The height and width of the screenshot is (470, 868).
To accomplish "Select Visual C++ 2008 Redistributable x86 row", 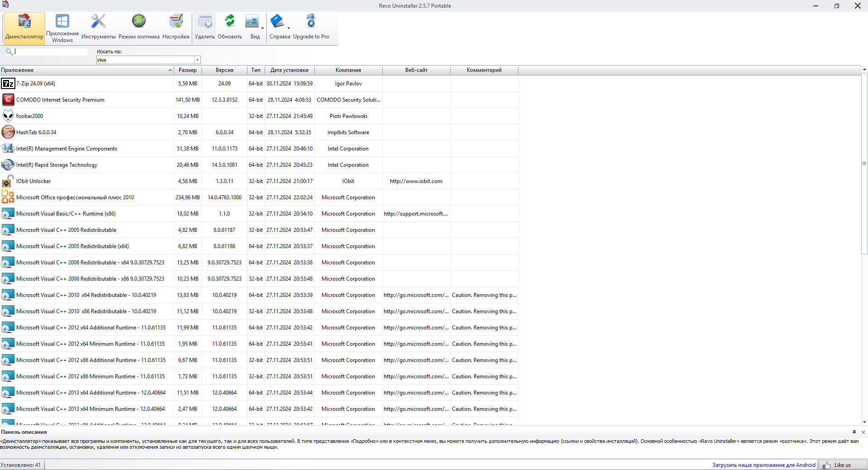I will tap(259, 279).
